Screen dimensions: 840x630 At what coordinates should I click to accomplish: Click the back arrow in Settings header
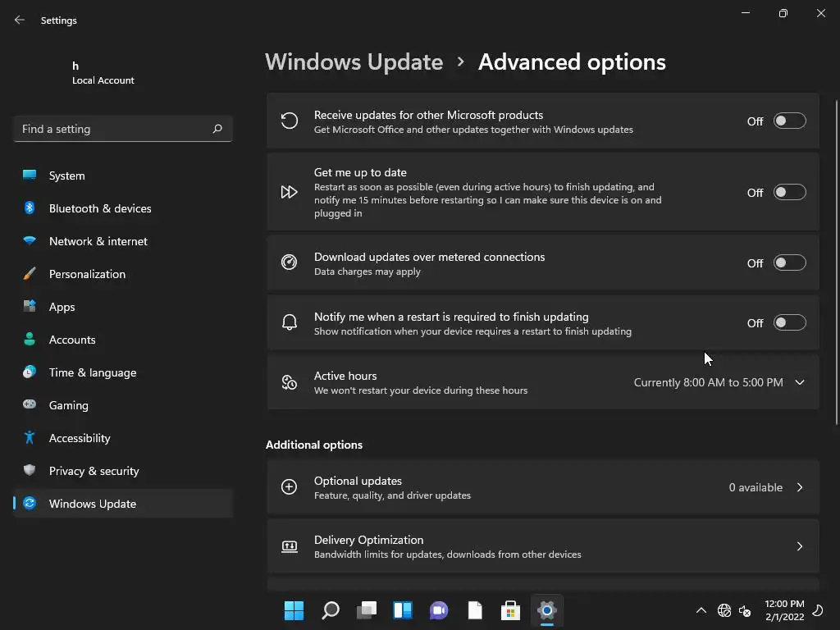(x=20, y=20)
